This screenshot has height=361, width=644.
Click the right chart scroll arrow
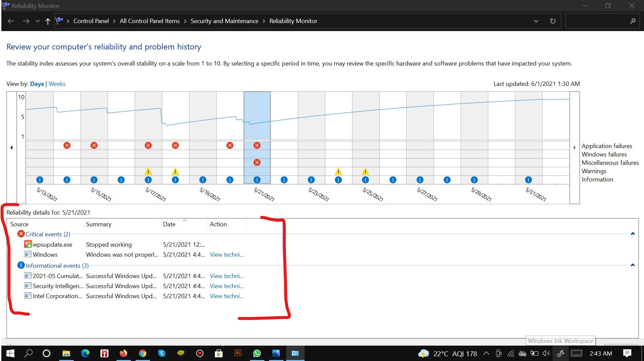[574, 147]
